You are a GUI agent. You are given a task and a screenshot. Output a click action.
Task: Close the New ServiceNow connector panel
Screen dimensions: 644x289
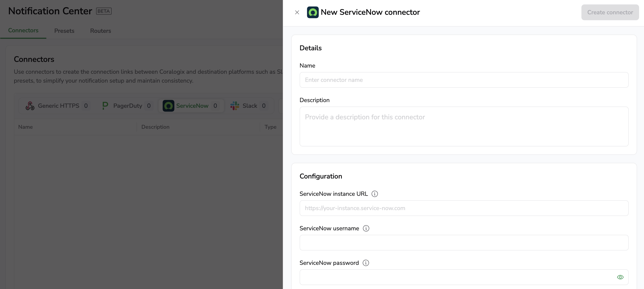(297, 12)
